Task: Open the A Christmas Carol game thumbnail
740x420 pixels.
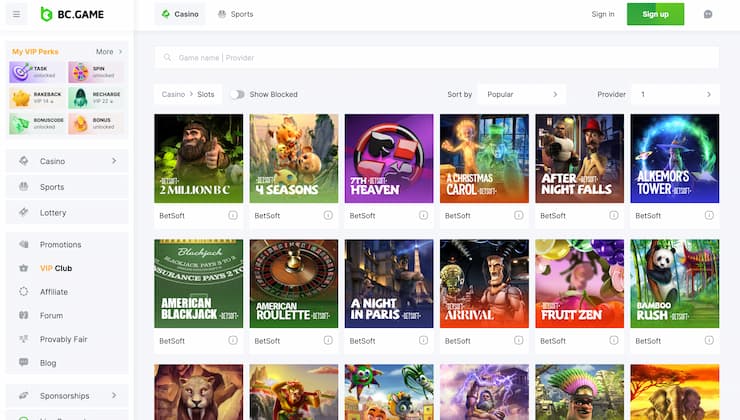Action: point(484,159)
